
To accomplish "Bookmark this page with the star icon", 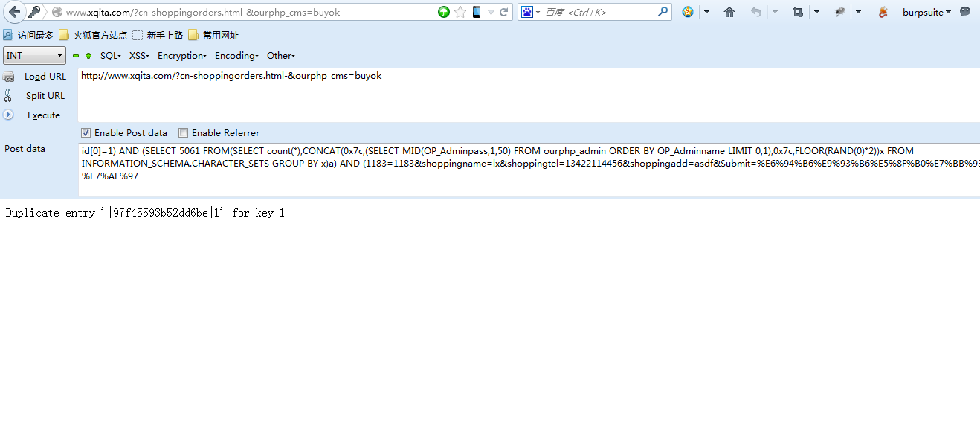I will [x=460, y=12].
